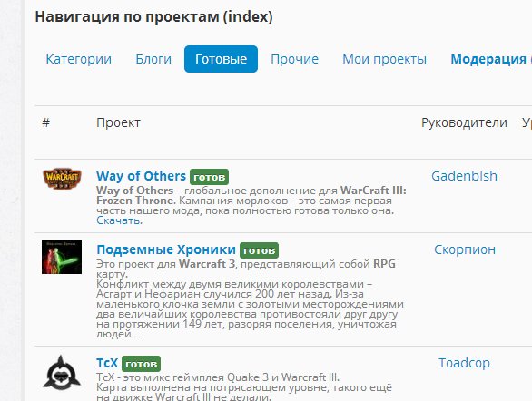Open the TcX black emblem icon
The width and height of the screenshot is (532, 401).
click(x=62, y=373)
